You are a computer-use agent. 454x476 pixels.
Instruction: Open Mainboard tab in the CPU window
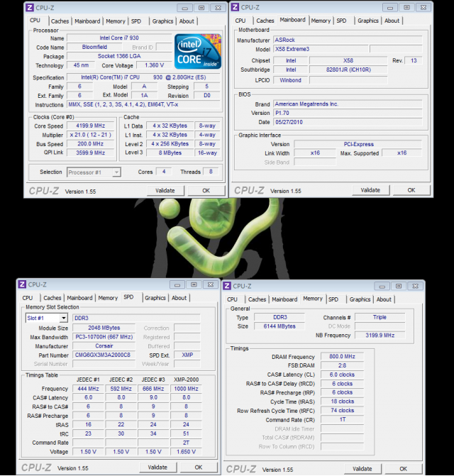(x=87, y=21)
